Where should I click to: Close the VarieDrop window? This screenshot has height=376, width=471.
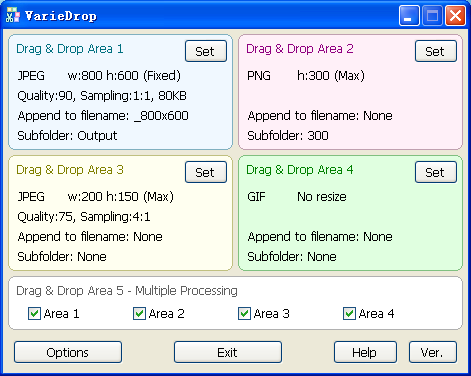click(455, 15)
